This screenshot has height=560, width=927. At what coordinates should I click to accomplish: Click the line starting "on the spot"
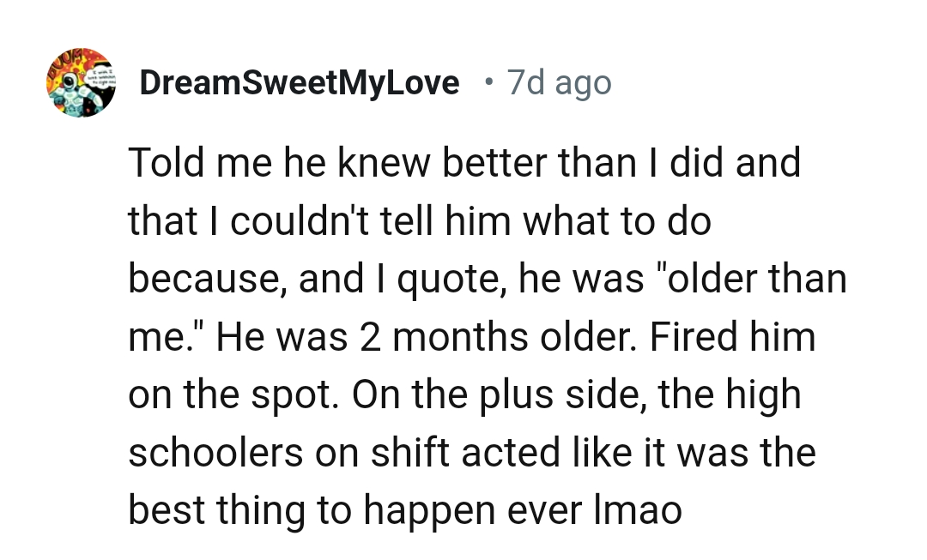pyautogui.click(x=464, y=394)
